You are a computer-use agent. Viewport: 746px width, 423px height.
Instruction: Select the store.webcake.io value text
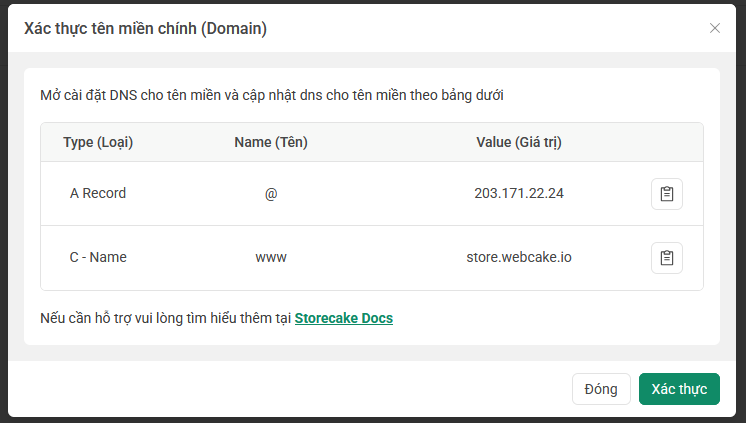(519, 258)
